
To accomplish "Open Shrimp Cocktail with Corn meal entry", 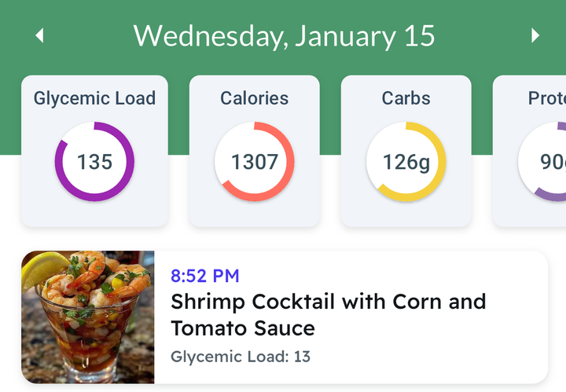I will (x=285, y=317).
